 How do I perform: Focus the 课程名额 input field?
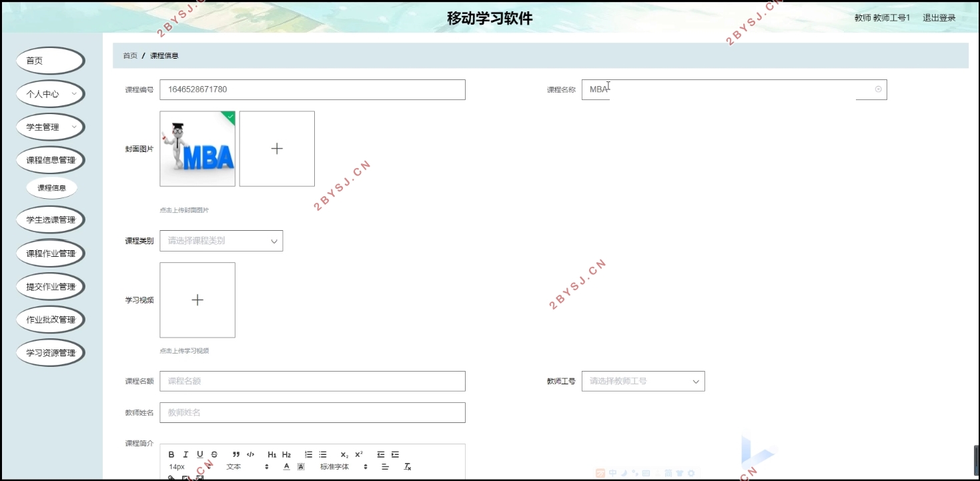[312, 381]
